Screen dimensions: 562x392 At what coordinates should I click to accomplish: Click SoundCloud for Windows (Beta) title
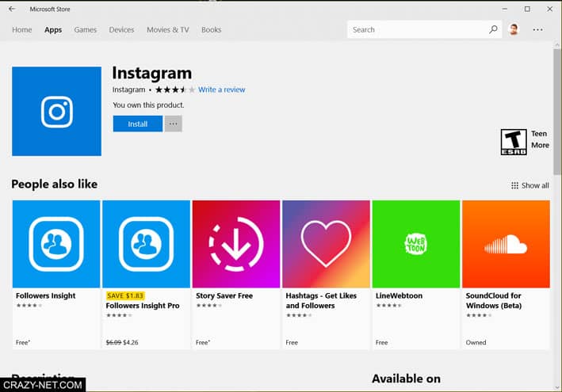494,301
